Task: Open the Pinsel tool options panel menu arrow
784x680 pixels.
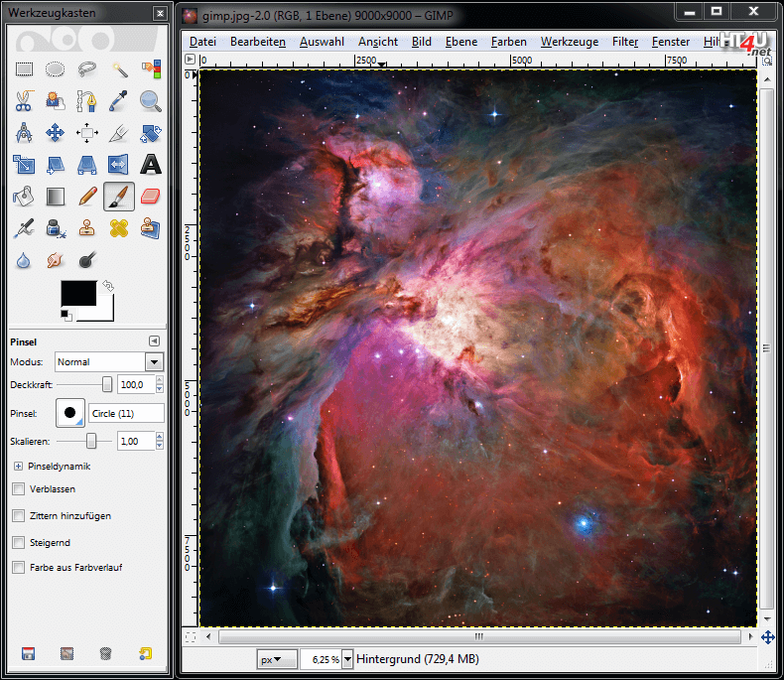Action: pos(154,341)
